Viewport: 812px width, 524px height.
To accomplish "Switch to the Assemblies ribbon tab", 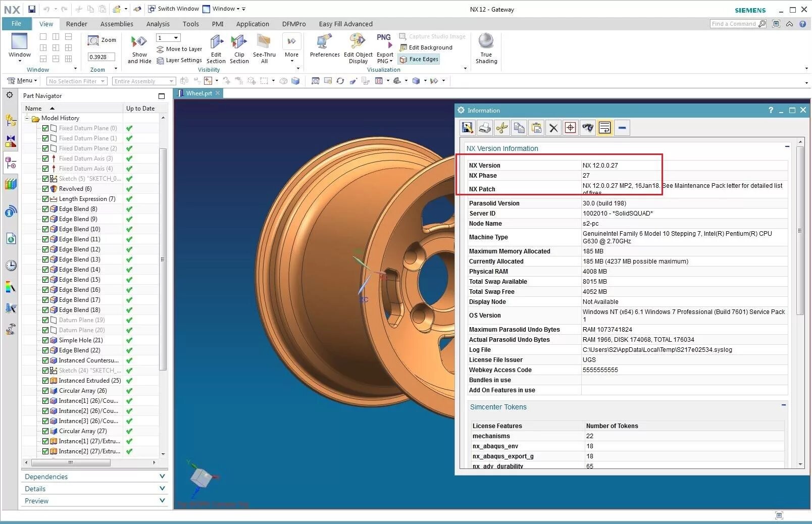I will point(117,24).
